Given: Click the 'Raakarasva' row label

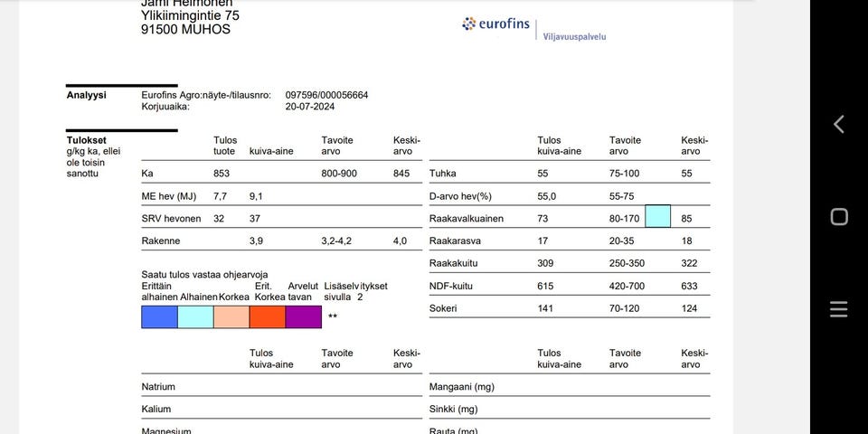Looking at the screenshot, I should [455, 241].
